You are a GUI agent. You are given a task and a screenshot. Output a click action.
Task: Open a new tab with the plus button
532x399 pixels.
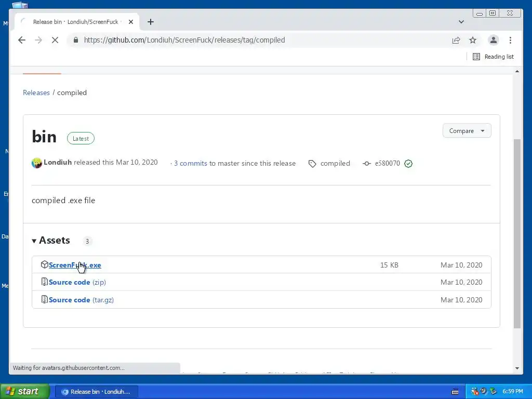pyautogui.click(x=151, y=22)
